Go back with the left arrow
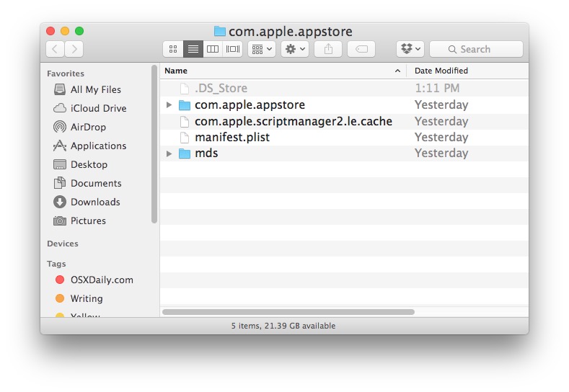569x392 pixels. (x=56, y=49)
